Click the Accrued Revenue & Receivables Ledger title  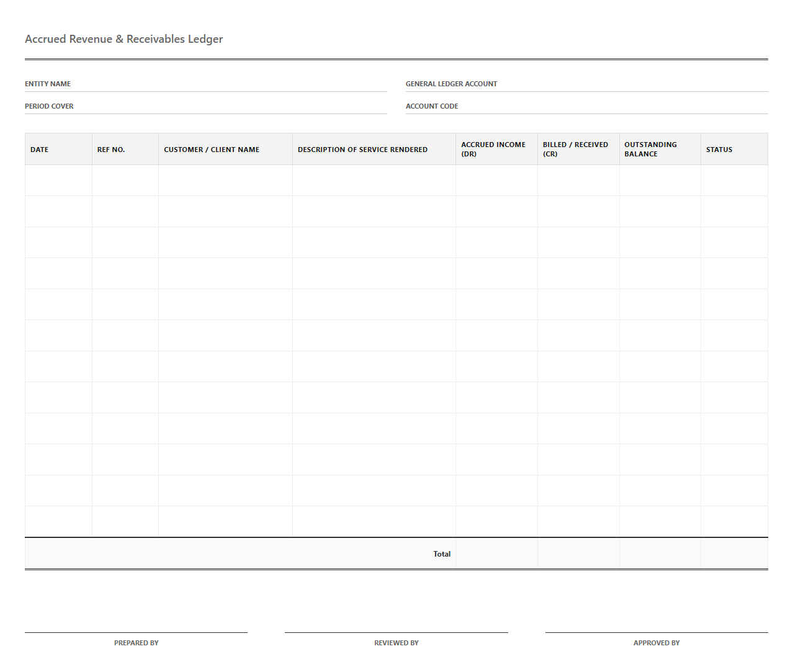pos(123,39)
